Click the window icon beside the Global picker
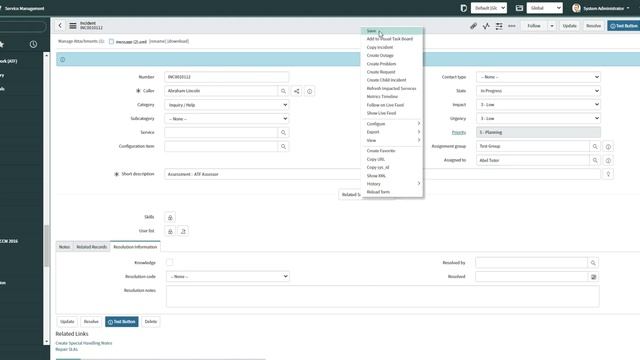The image size is (640, 360). (519, 8)
